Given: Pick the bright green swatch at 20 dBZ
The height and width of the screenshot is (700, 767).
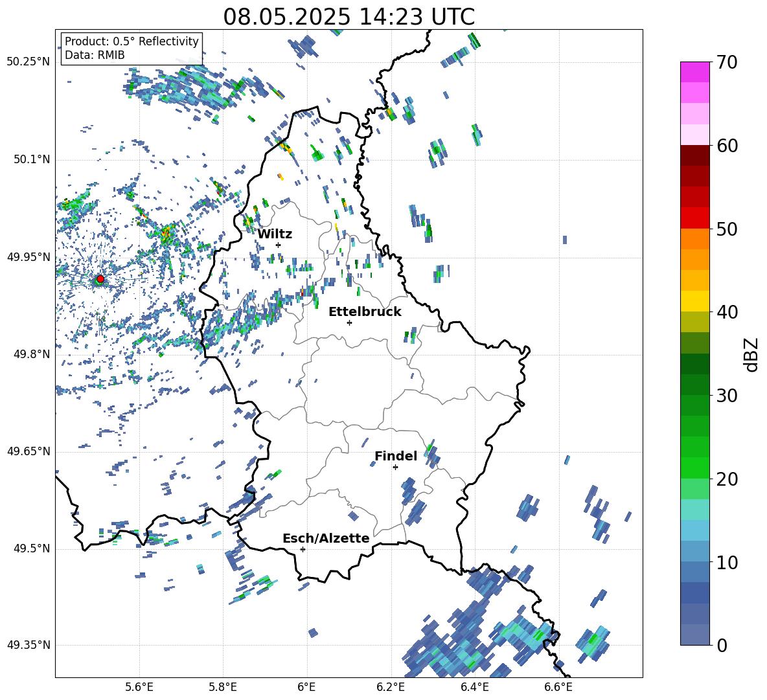Looking at the screenshot, I should (x=694, y=468).
